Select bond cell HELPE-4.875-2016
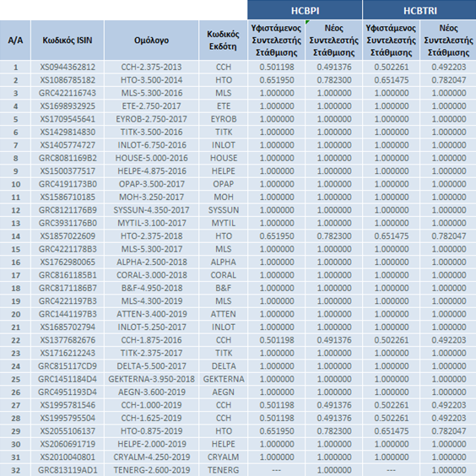 [x=151, y=171]
